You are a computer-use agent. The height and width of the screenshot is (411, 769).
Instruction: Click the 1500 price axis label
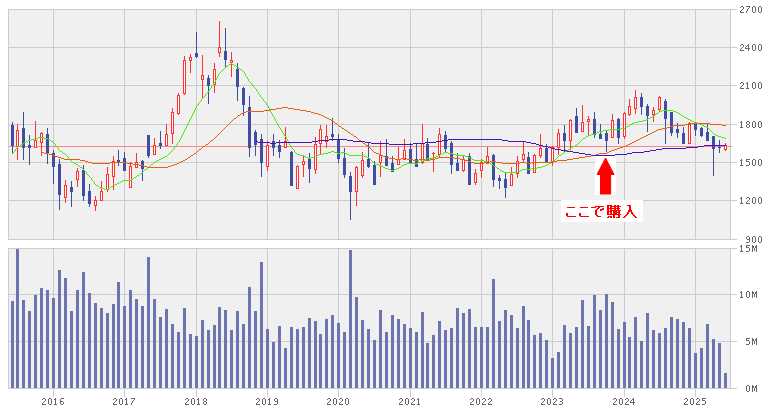[x=749, y=163]
